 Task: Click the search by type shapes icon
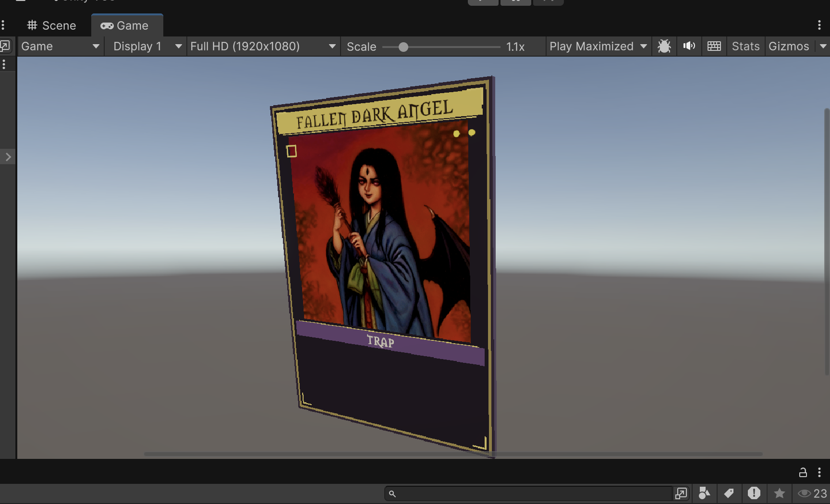click(x=704, y=493)
